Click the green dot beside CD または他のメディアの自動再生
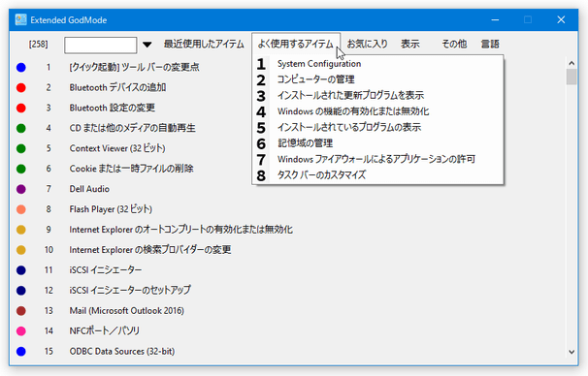Screen dimensions: 588x376 [21, 128]
